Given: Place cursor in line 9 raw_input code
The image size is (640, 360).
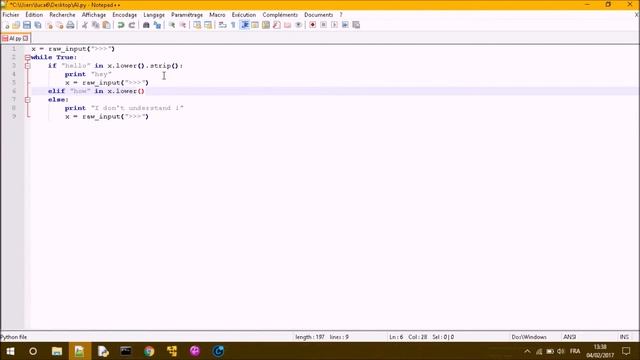Looking at the screenshot, I should click(107, 117).
